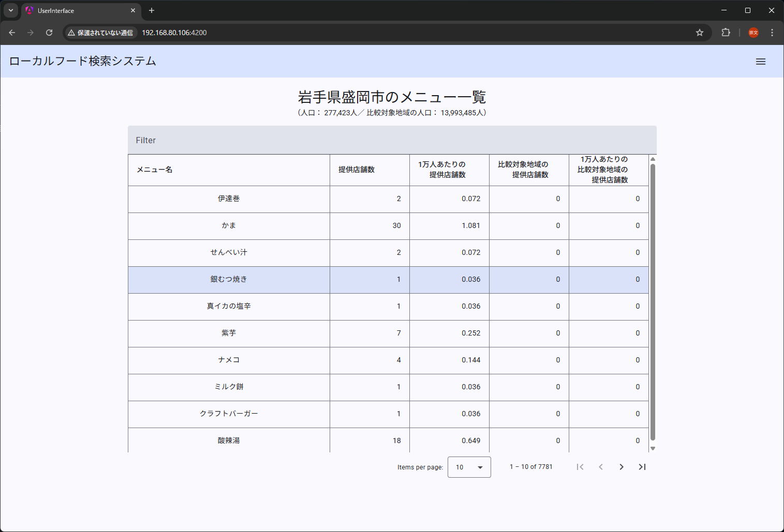
Task: Jump to last page of results
Action: pyautogui.click(x=642, y=467)
